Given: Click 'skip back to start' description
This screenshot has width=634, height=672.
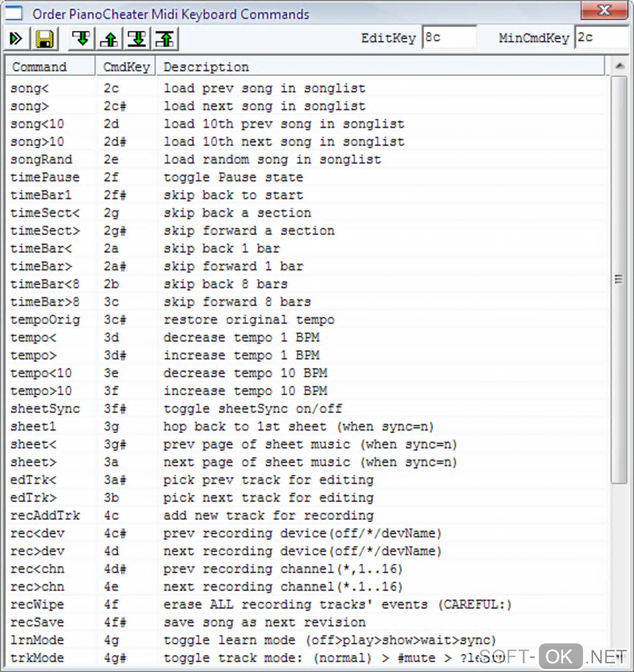Looking at the screenshot, I should point(234,195).
